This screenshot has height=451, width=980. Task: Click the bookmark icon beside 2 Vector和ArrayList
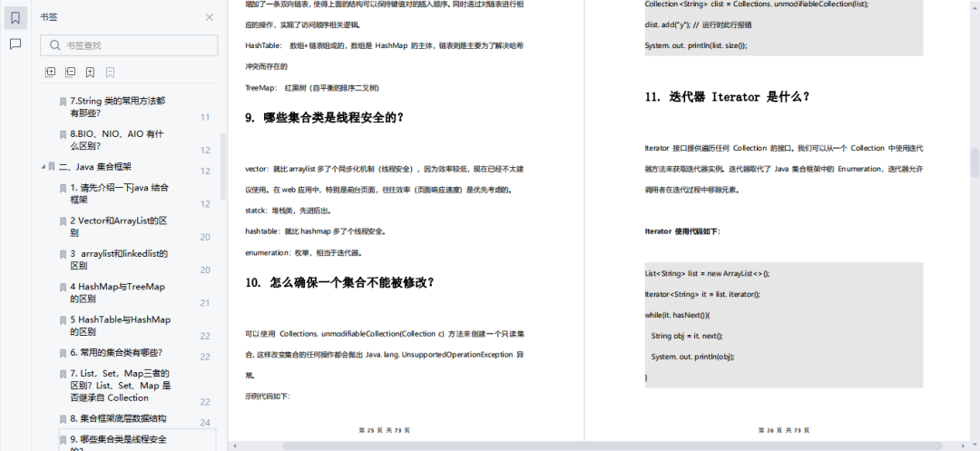click(64, 221)
